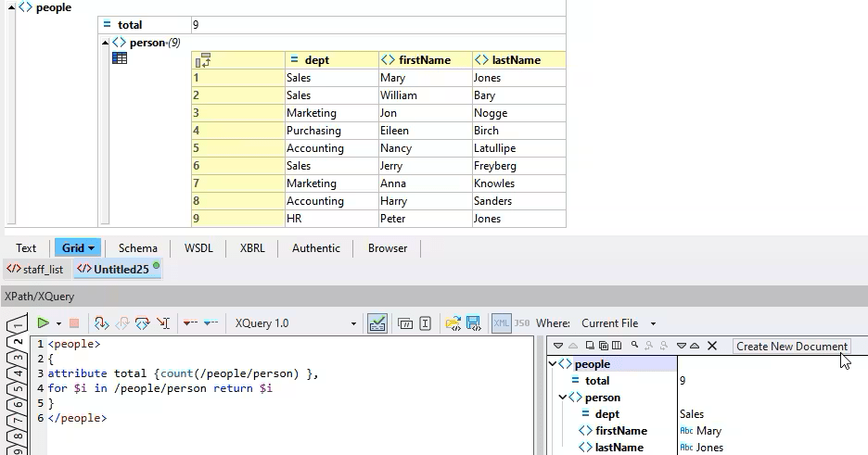The image size is (868, 455).
Task: Click the Step Into debug icon
Action: [x=102, y=323]
